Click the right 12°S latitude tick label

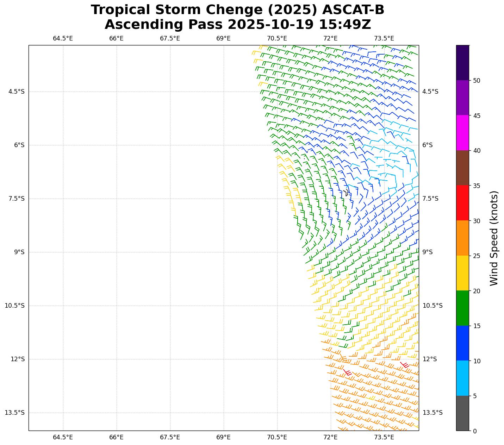[x=430, y=359]
